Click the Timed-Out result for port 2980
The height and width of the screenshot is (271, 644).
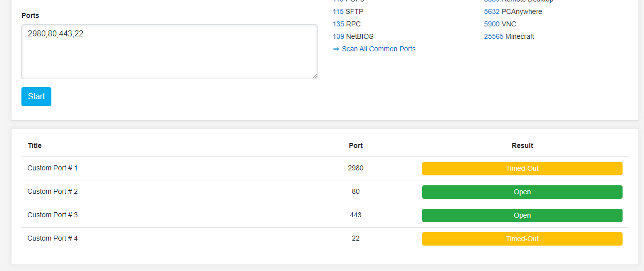[522, 168]
